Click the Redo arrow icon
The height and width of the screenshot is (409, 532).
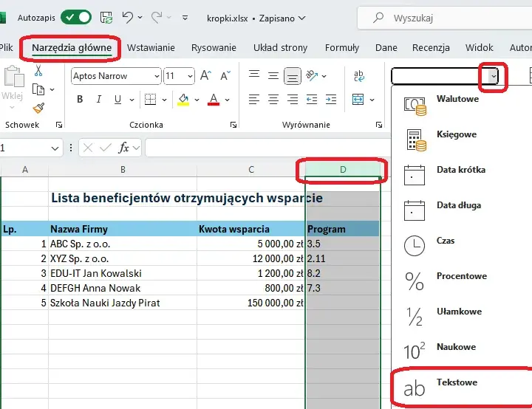(x=157, y=17)
